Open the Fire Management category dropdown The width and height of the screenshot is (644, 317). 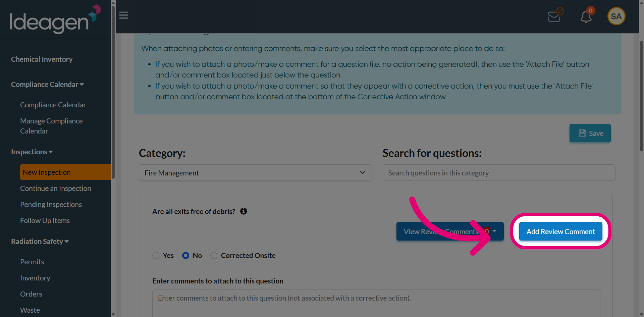coord(255,173)
